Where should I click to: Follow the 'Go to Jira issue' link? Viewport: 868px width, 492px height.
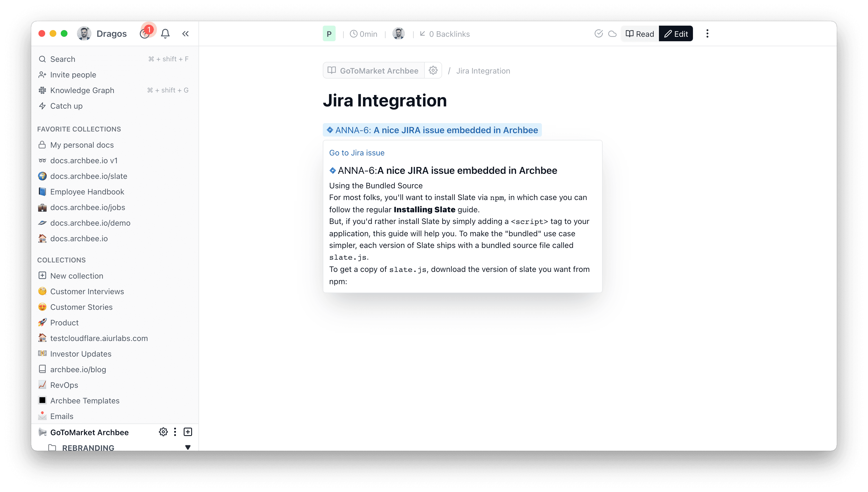357,153
